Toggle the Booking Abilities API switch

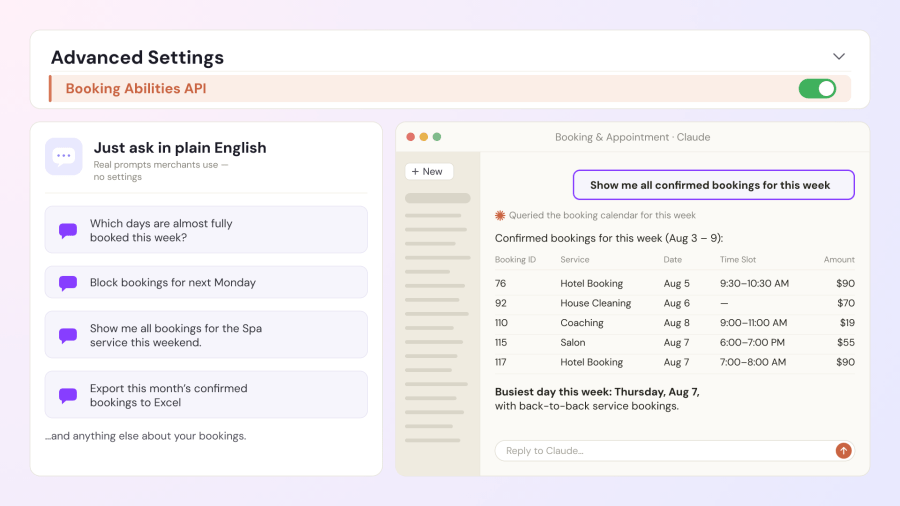[x=817, y=88]
